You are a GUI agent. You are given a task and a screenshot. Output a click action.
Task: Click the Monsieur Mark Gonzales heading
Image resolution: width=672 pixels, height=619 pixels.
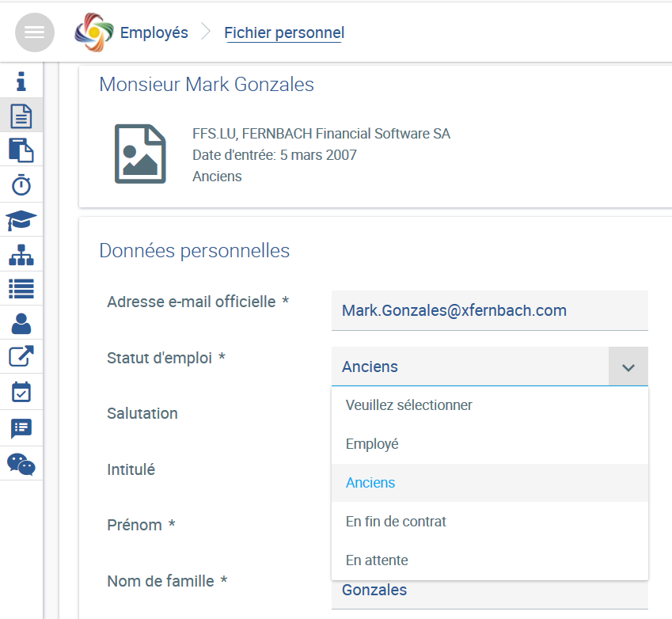pos(207,85)
